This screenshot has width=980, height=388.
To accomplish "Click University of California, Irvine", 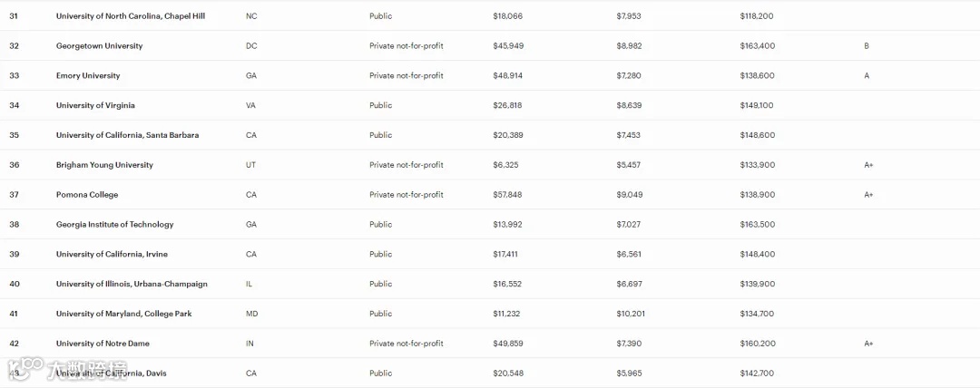I will (112, 255).
